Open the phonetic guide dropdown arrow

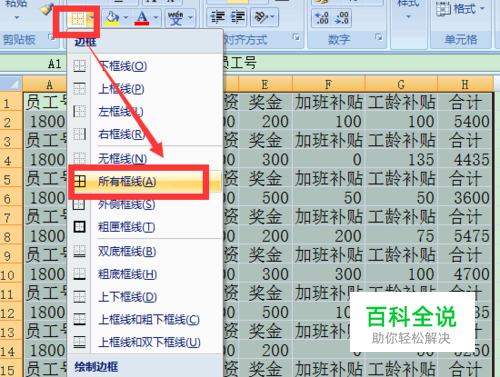coord(190,17)
